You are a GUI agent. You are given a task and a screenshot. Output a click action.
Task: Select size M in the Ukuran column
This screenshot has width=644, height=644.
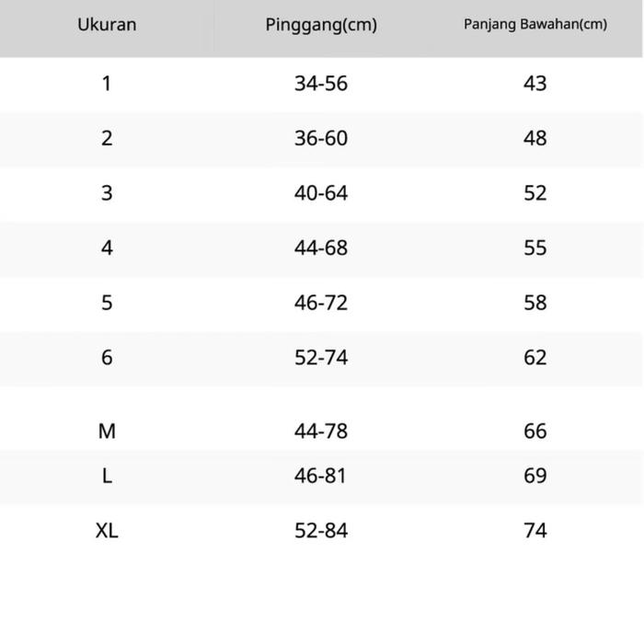click(x=107, y=431)
